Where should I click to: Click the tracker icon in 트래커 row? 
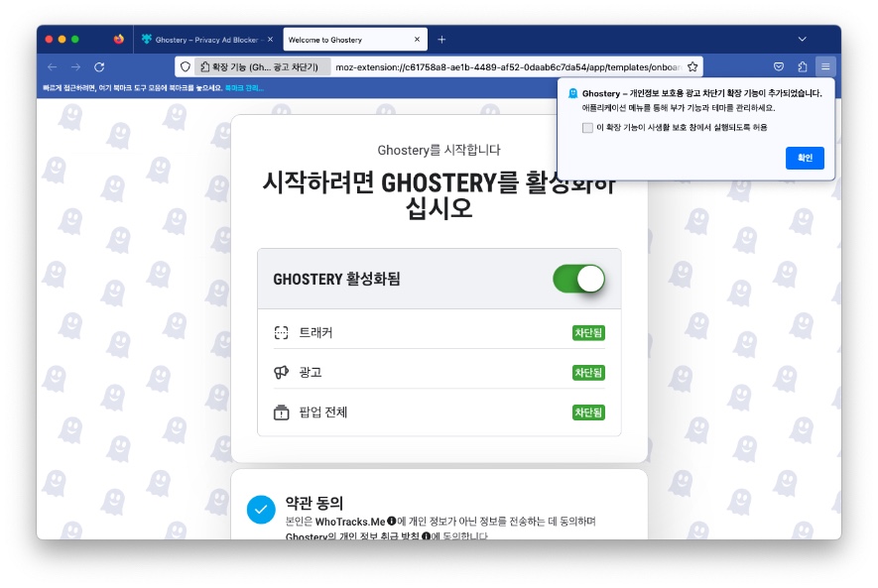281,333
